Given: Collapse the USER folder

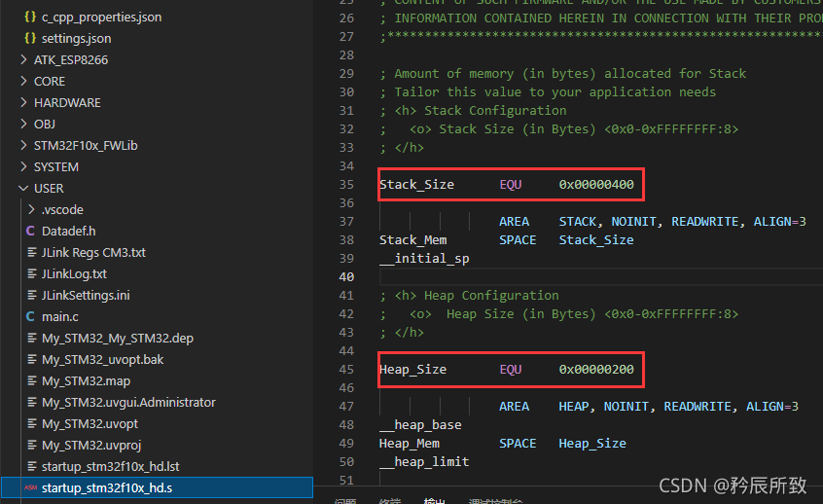Looking at the screenshot, I should [x=23, y=188].
